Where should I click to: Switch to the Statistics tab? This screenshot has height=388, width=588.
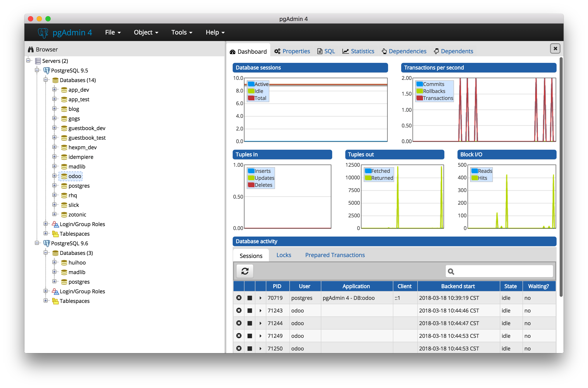[x=358, y=51]
